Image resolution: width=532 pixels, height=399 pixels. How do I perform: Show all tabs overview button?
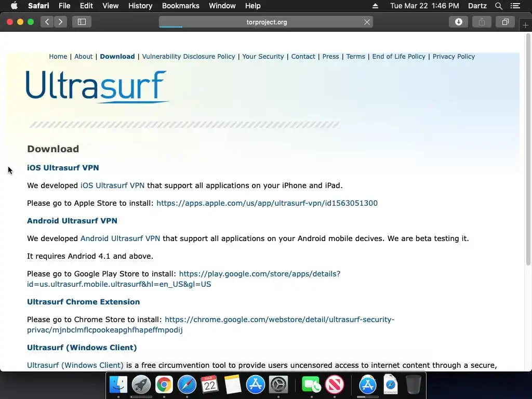(505, 22)
